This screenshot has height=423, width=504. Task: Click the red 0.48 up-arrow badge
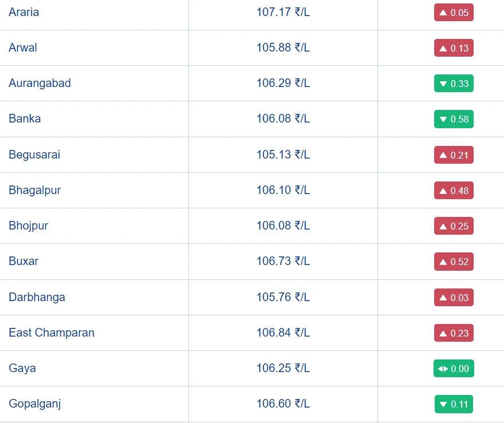[x=454, y=191]
